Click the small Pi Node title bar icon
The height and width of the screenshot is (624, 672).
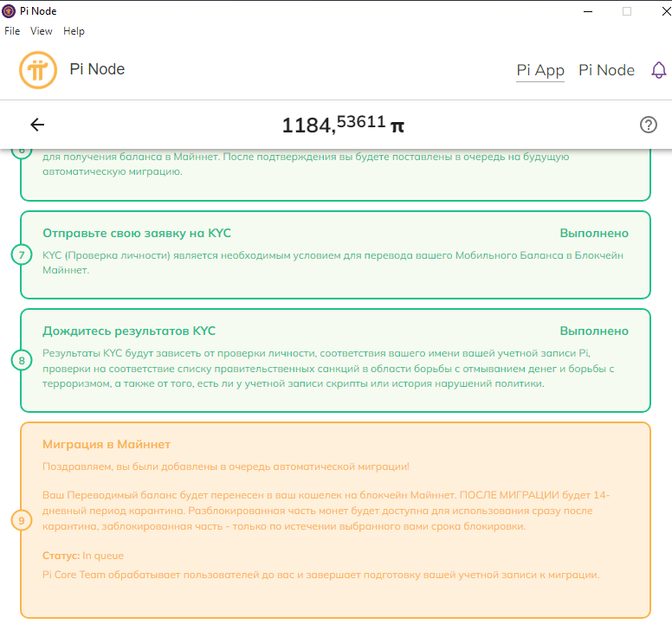click(x=9, y=11)
